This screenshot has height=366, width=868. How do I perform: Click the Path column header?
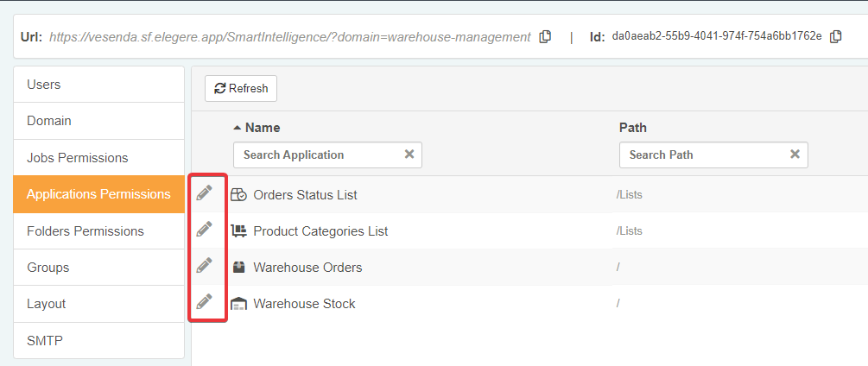(x=633, y=128)
